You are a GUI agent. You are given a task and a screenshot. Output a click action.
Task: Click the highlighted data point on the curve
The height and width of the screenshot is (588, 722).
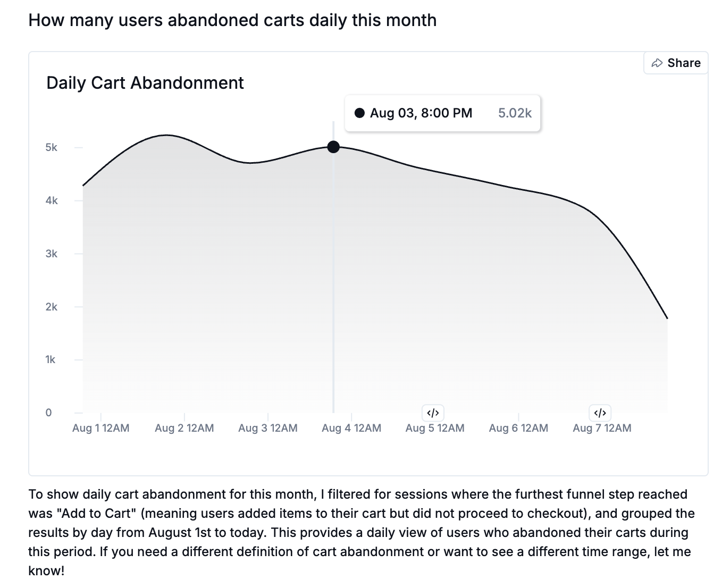[x=333, y=147]
